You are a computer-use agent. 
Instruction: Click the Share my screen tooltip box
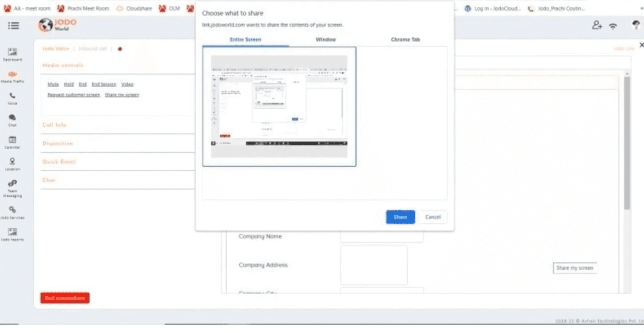pyautogui.click(x=575, y=268)
